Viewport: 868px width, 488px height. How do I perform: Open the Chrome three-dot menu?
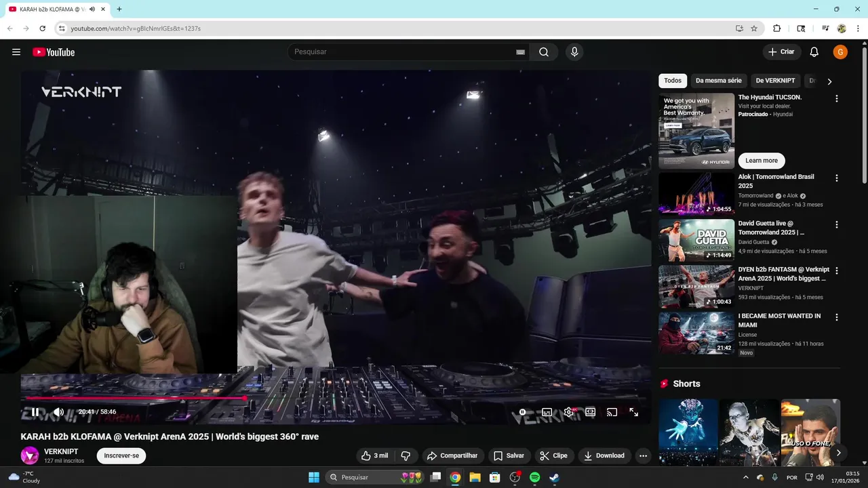(x=858, y=28)
